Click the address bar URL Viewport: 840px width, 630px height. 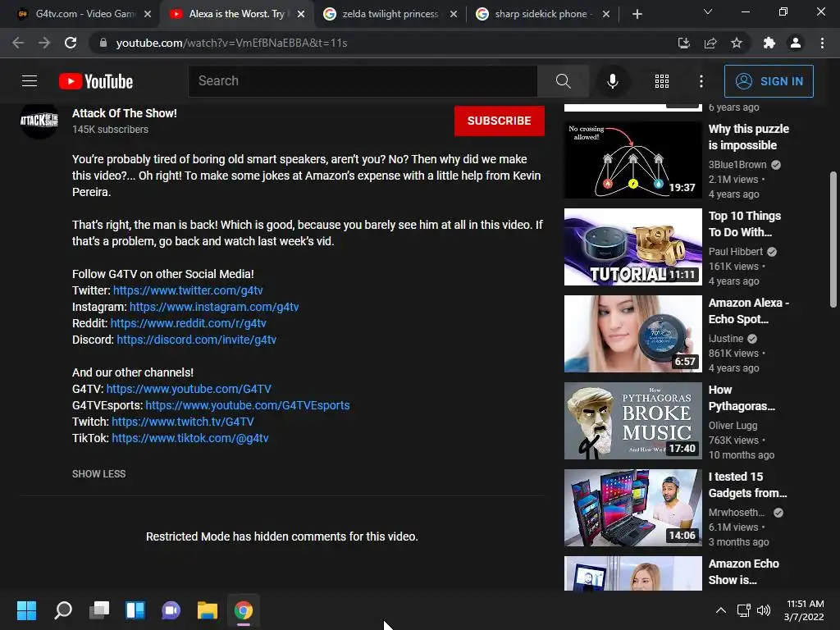coord(231,43)
